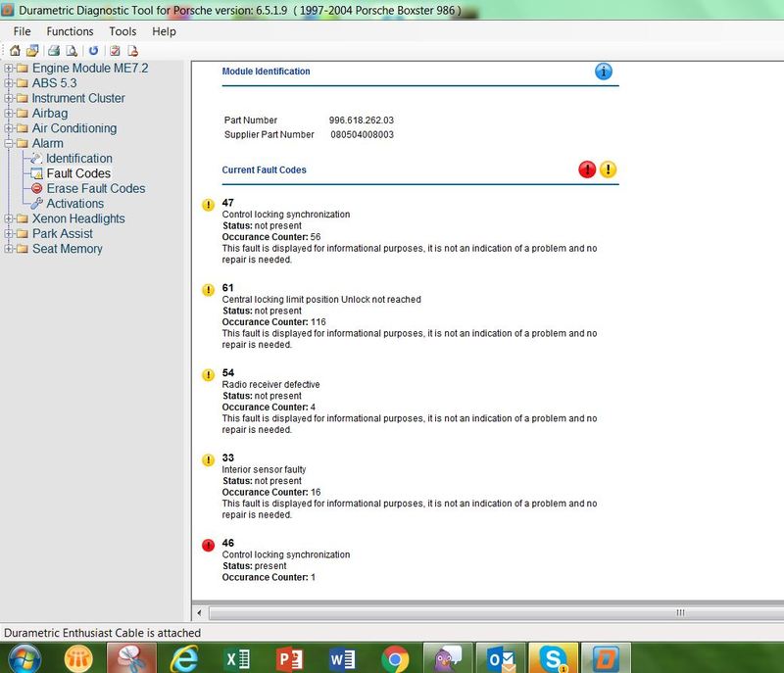The height and width of the screenshot is (673, 784).
Task: Expand the Instrument Cluster tree node
Action: click(9, 98)
